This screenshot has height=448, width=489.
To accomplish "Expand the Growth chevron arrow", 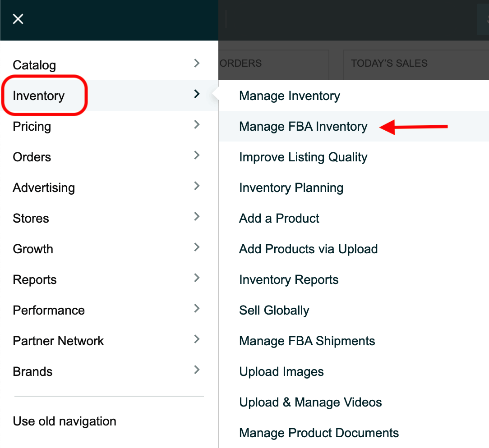I will tap(197, 247).
